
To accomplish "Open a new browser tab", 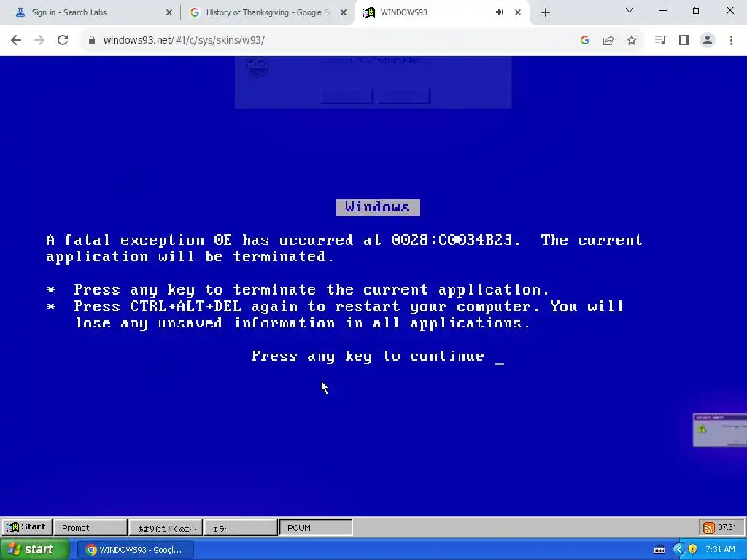I will click(x=546, y=12).
